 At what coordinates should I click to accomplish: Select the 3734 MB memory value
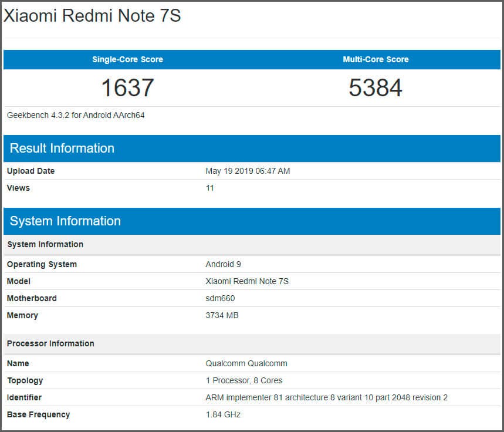pyautogui.click(x=223, y=315)
